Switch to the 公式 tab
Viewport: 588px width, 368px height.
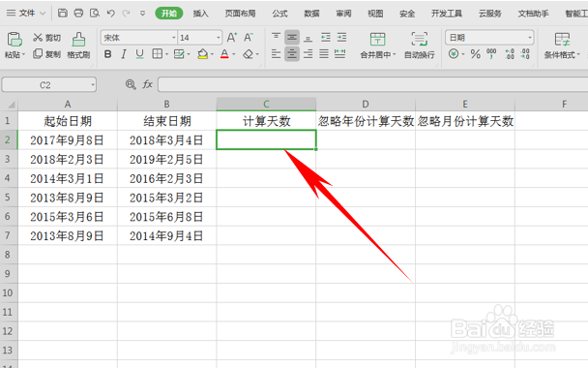coord(279,14)
